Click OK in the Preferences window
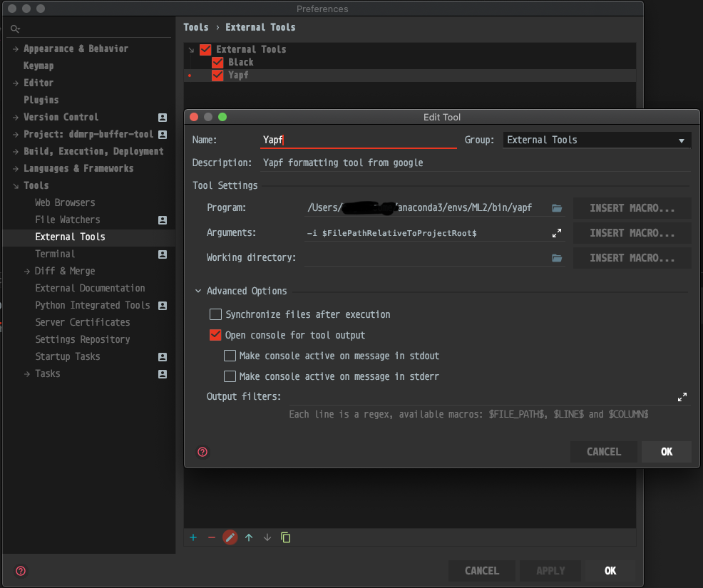 [610, 570]
